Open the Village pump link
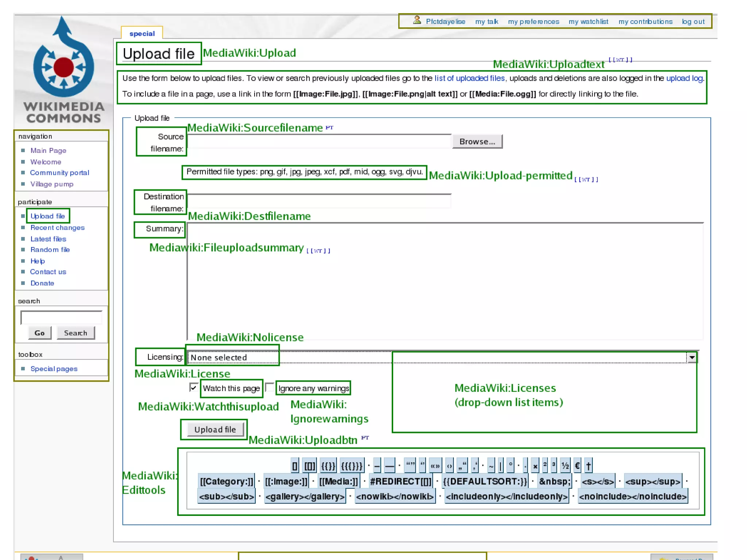747x560 pixels. click(x=52, y=184)
